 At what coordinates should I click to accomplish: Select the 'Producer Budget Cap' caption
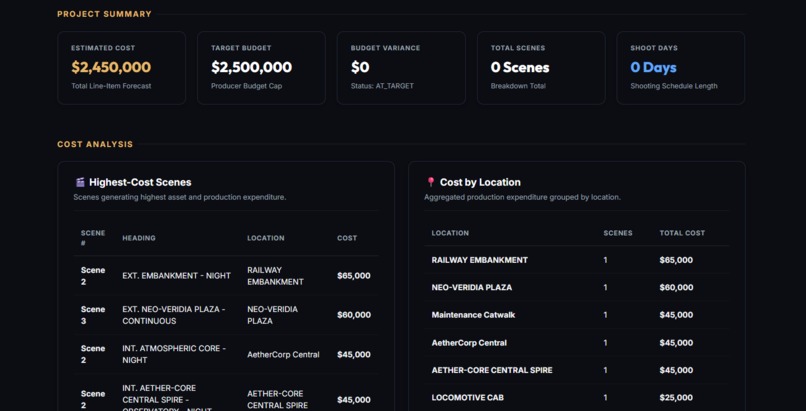[x=246, y=86]
